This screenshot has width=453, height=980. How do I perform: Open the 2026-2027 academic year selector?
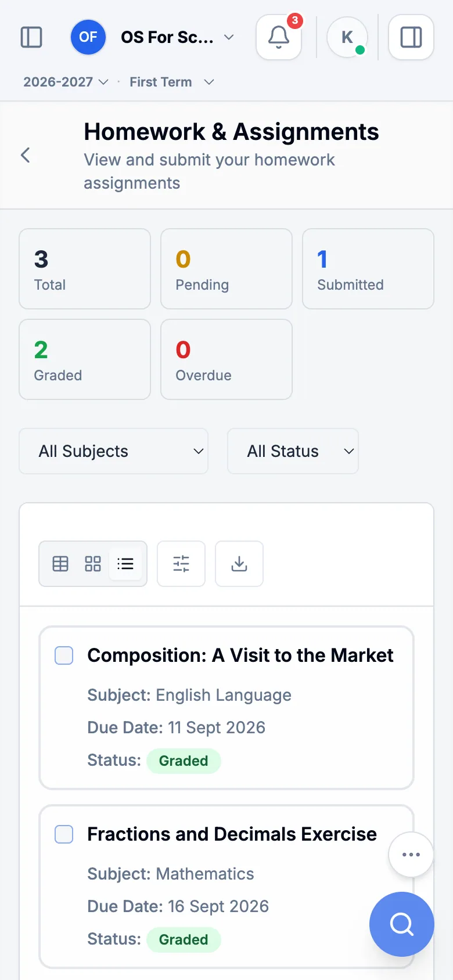click(x=66, y=82)
